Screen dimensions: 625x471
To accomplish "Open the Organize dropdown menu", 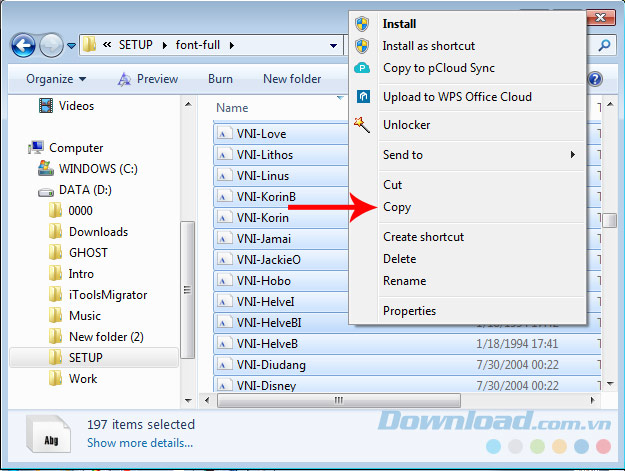I will [x=56, y=79].
